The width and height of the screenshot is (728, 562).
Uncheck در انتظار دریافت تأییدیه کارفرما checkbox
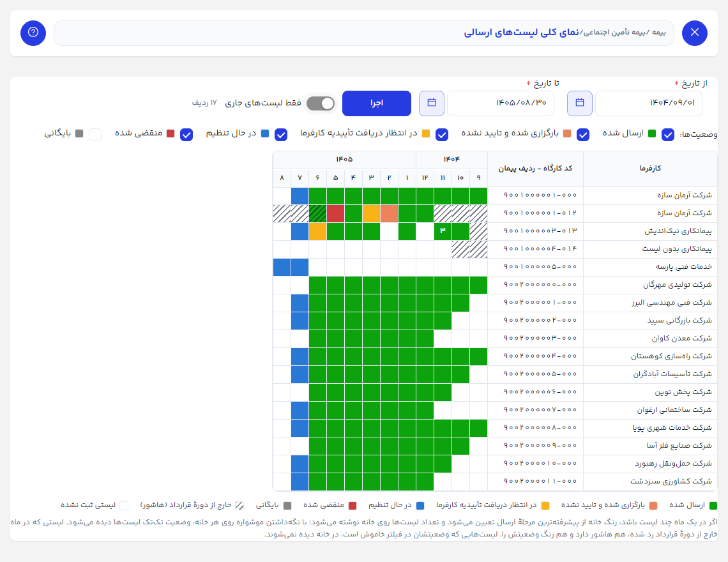point(442,135)
